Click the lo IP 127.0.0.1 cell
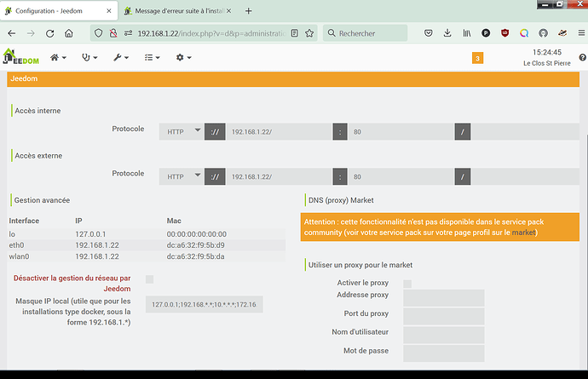This screenshot has width=588, height=379. click(x=90, y=234)
